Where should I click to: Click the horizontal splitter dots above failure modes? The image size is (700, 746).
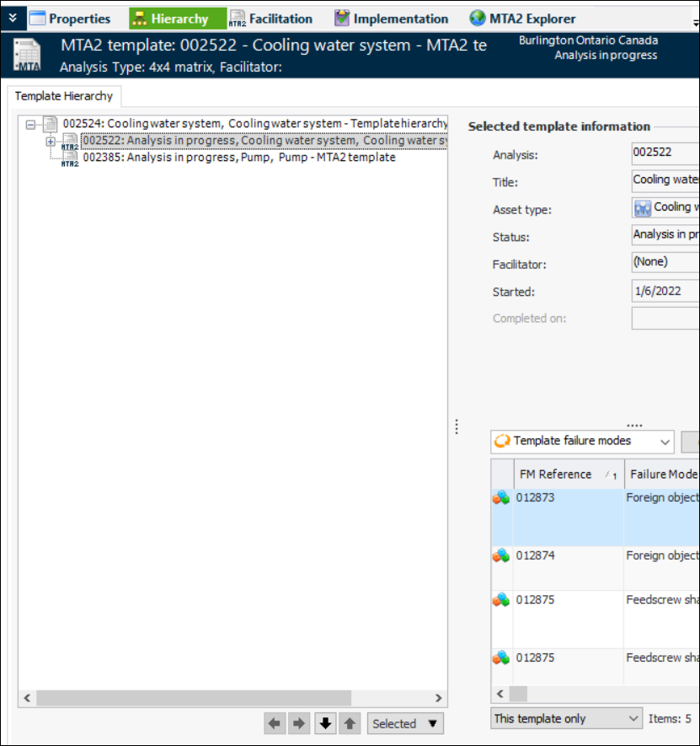pyautogui.click(x=634, y=426)
